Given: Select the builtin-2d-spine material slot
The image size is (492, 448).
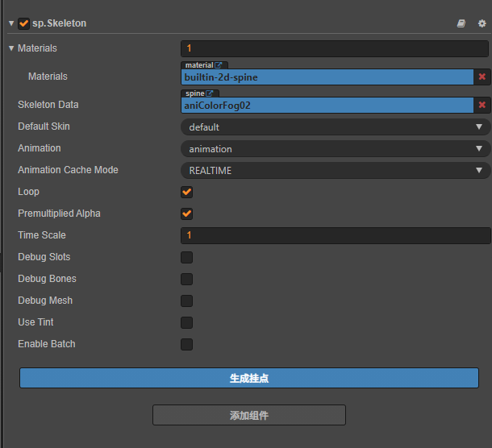Looking at the screenshot, I should [x=327, y=77].
